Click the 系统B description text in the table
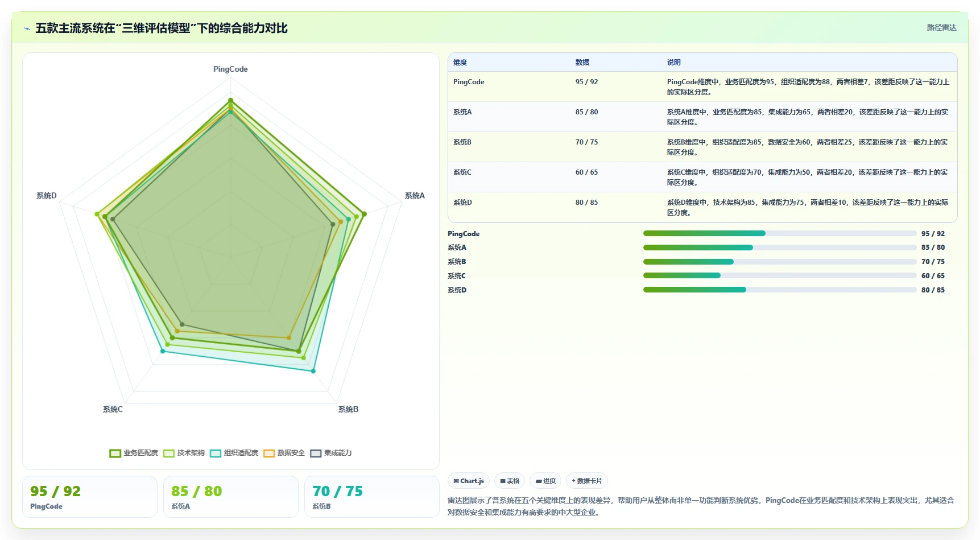 (808, 147)
